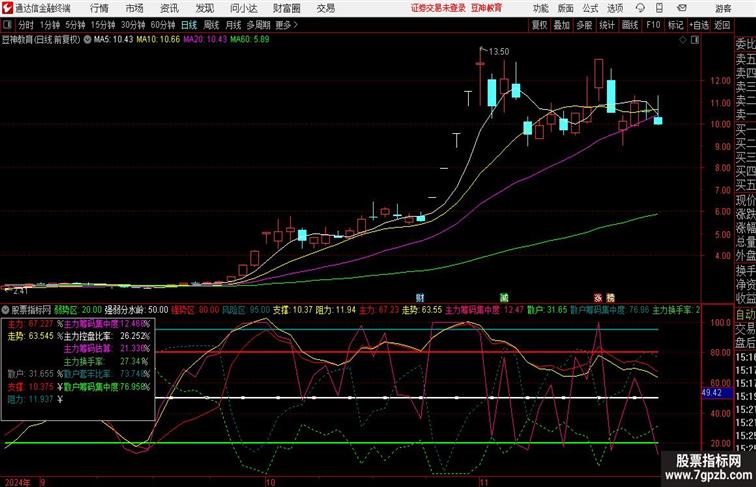Open the 资讯 menu
Screen dimensions: 756x487
pos(169,8)
